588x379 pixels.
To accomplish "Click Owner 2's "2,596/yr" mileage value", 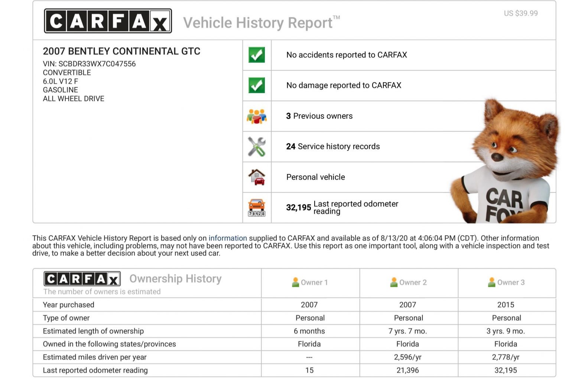I will [407, 357].
